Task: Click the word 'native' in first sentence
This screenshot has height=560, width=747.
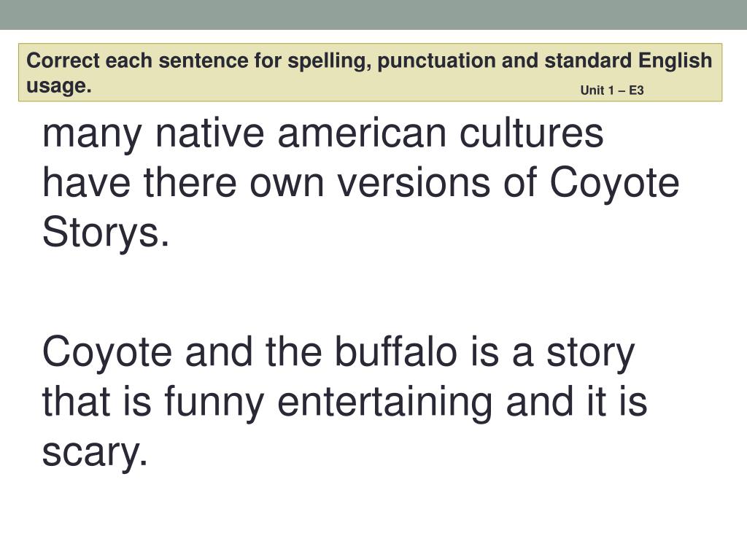Action: (209, 133)
